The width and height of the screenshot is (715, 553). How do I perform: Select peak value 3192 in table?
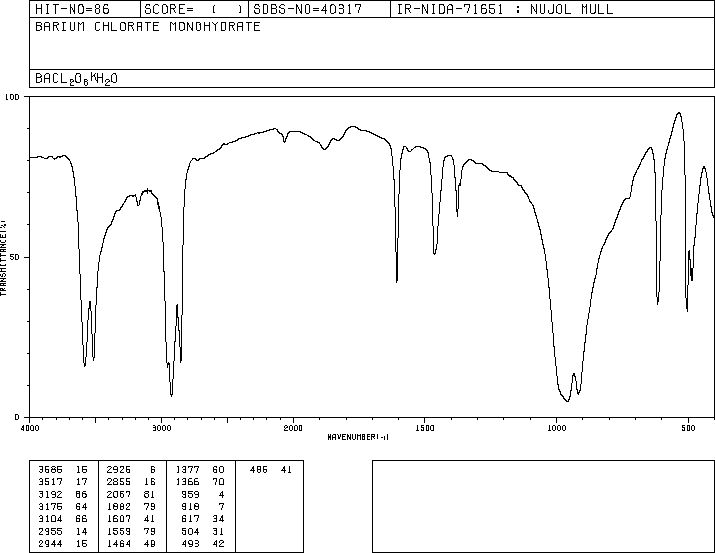click(50, 494)
